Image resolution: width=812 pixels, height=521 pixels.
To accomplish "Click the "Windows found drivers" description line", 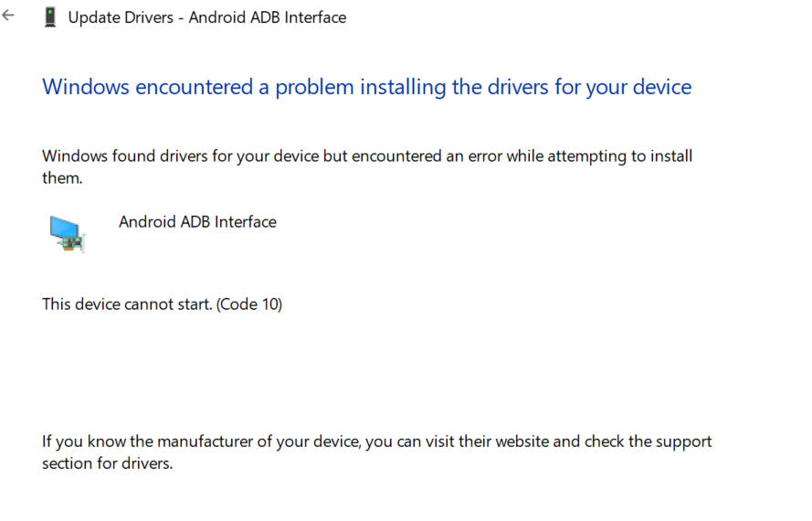I will click(367, 156).
